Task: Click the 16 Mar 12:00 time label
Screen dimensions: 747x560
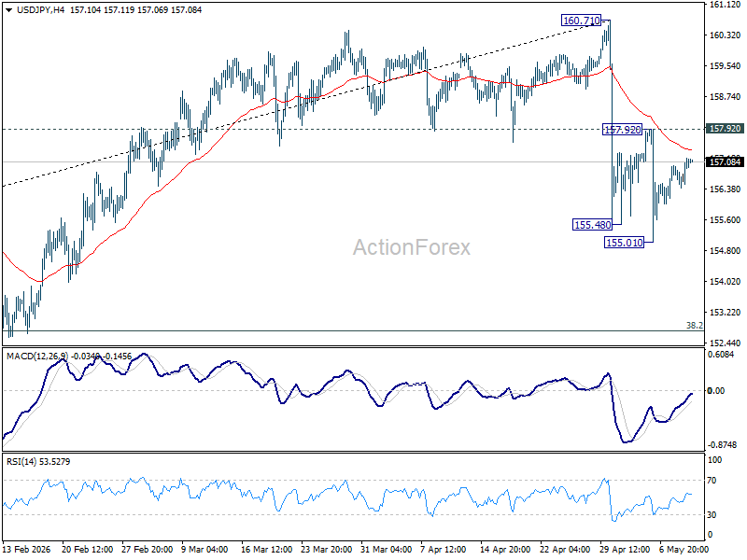Action: tap(267, 550)
